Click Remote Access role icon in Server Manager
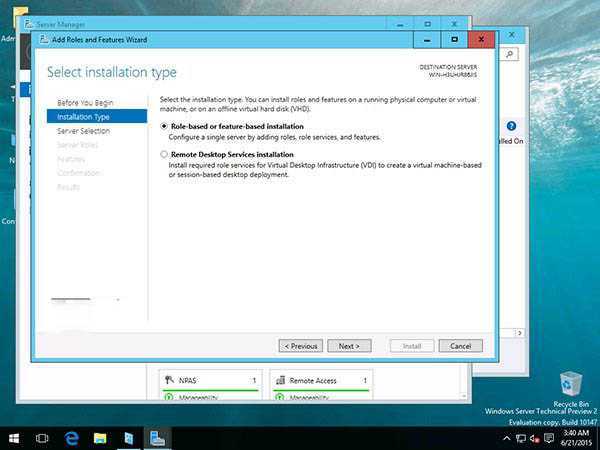Viewport: 600px width, 450px height. tap(280, 380)
